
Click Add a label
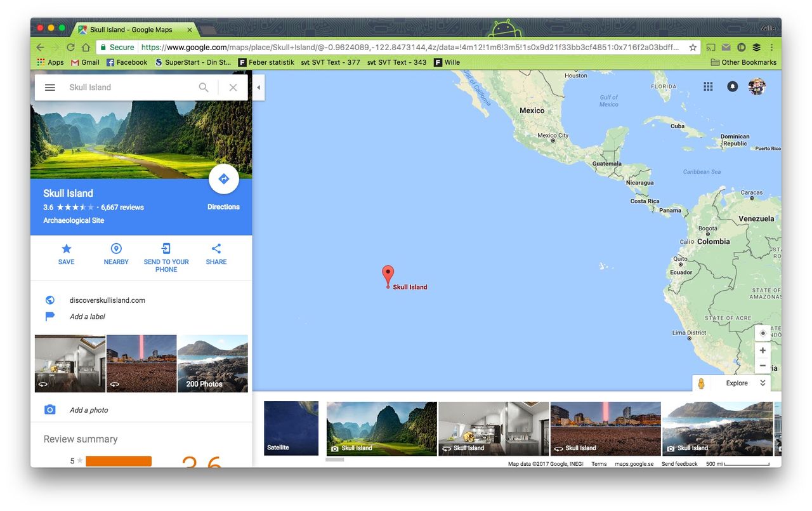[x=88, y=317]
